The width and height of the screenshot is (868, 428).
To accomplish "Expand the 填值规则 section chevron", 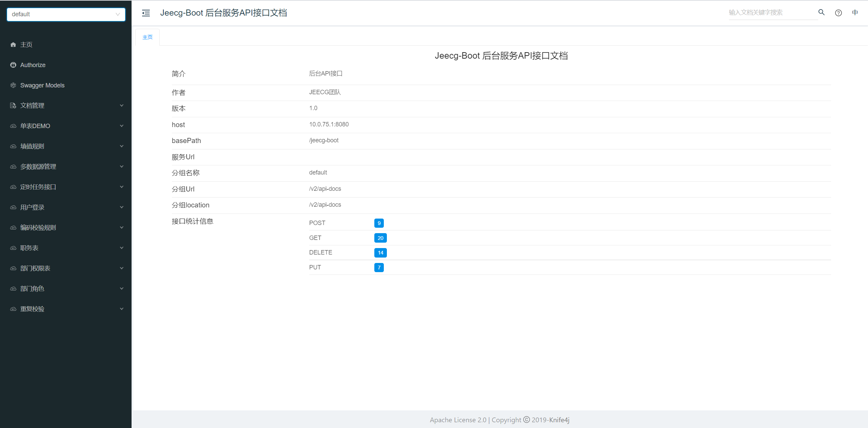I will click(x=121, y=146).
